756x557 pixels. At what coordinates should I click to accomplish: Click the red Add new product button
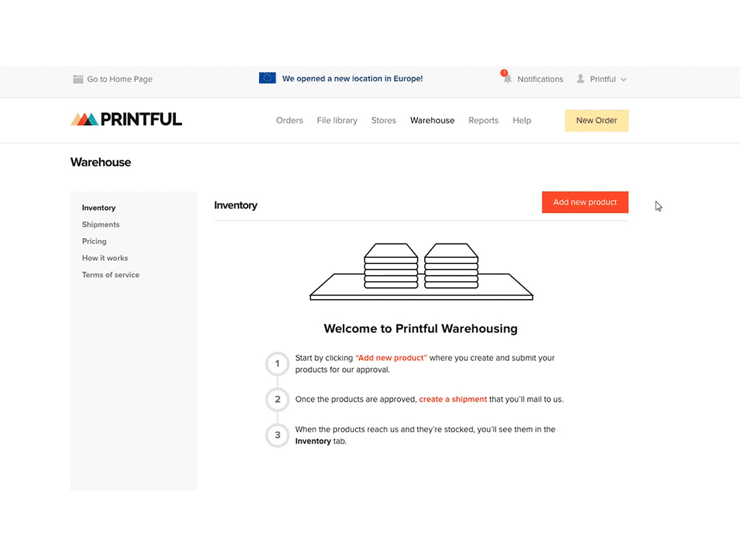coord(585,202)
